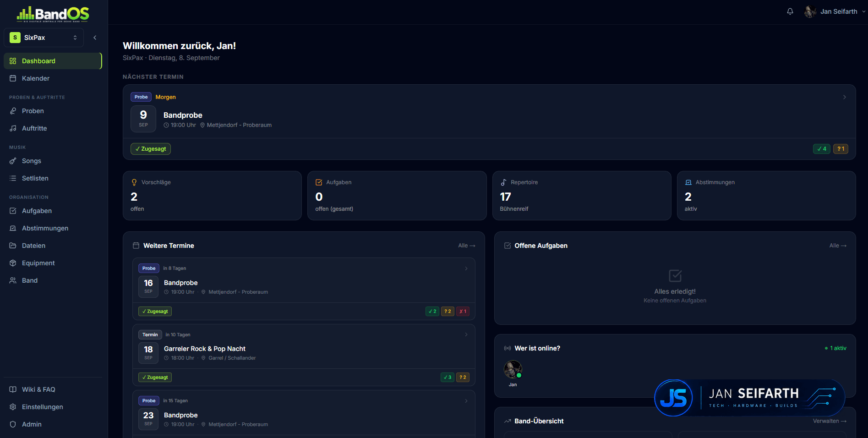Screen dimensions: 868x438
Task: Click the Morgen label on next appointment
Action: pyautogui.click(x=165, y=97)
